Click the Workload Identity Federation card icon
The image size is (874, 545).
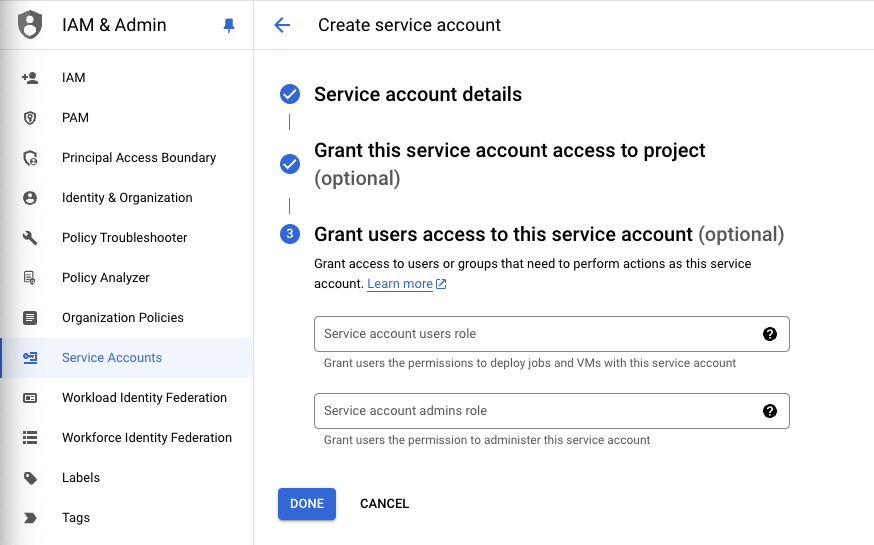pos(30,398)
